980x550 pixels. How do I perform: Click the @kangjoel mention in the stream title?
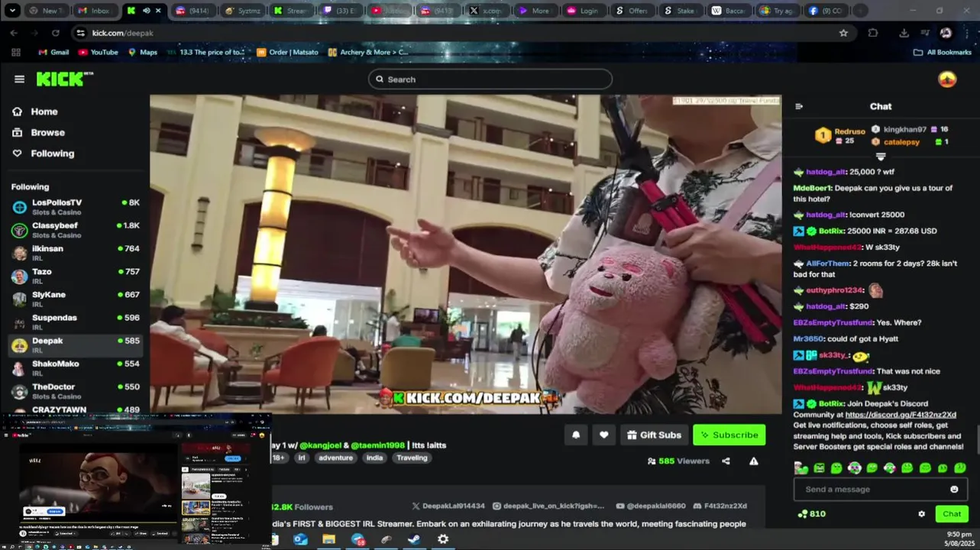click(x=320, y=445)
